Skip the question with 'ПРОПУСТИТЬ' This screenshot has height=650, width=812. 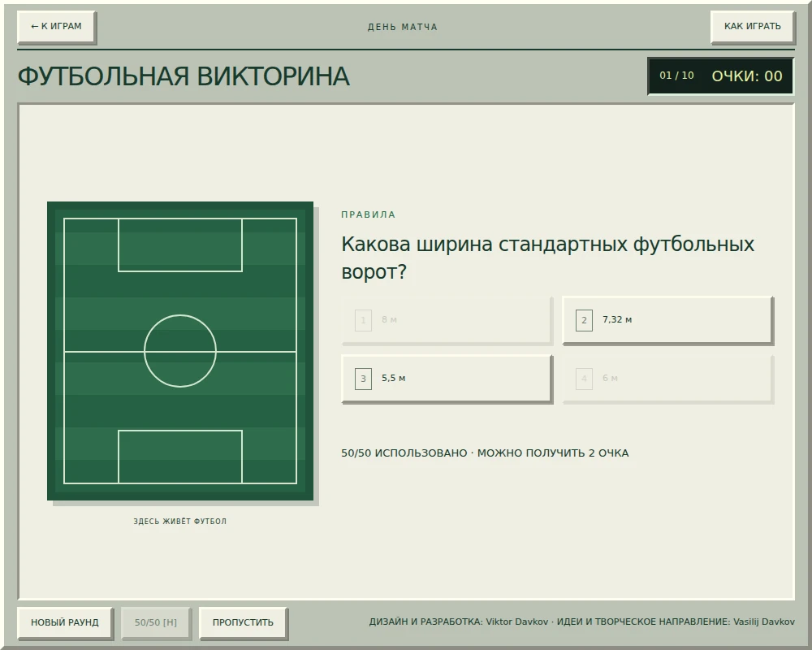pyautogui.click(x=243, y=622)
